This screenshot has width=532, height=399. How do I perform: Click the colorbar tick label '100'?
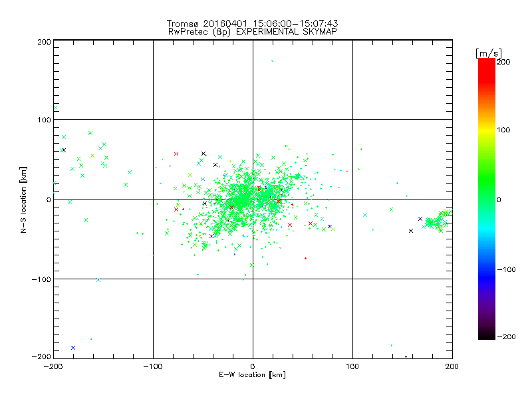pos(503,130)
